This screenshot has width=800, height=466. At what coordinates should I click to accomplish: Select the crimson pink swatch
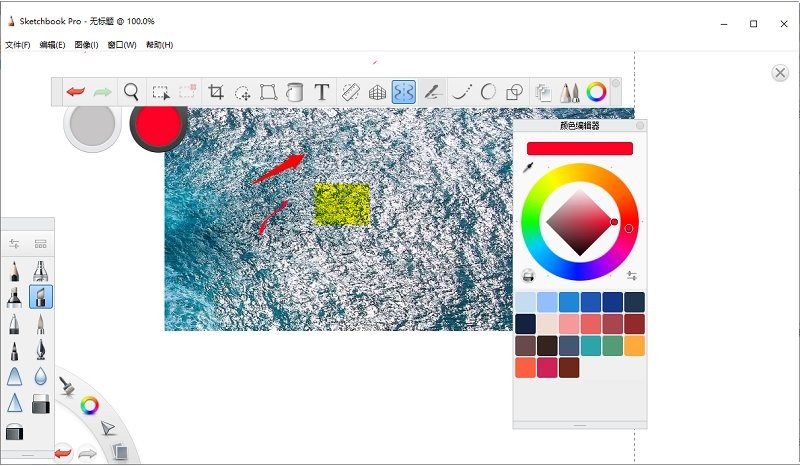[x=547, y=367]
